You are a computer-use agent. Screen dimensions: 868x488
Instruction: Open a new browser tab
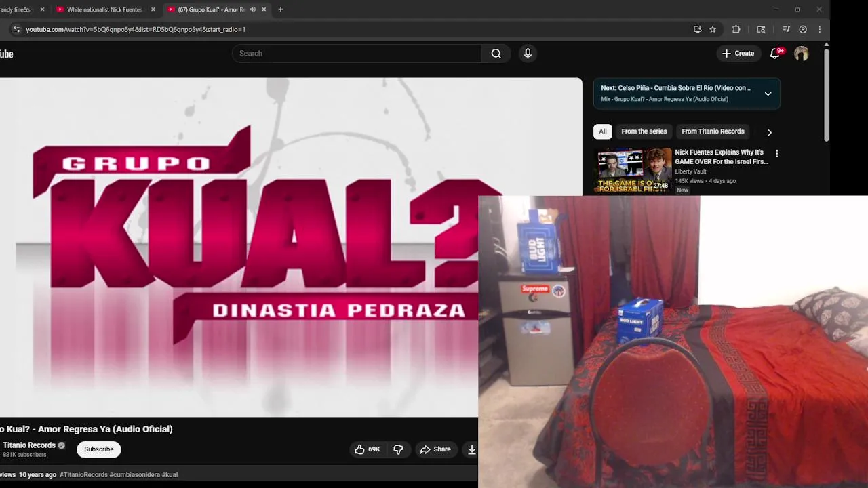pos(281,9)
